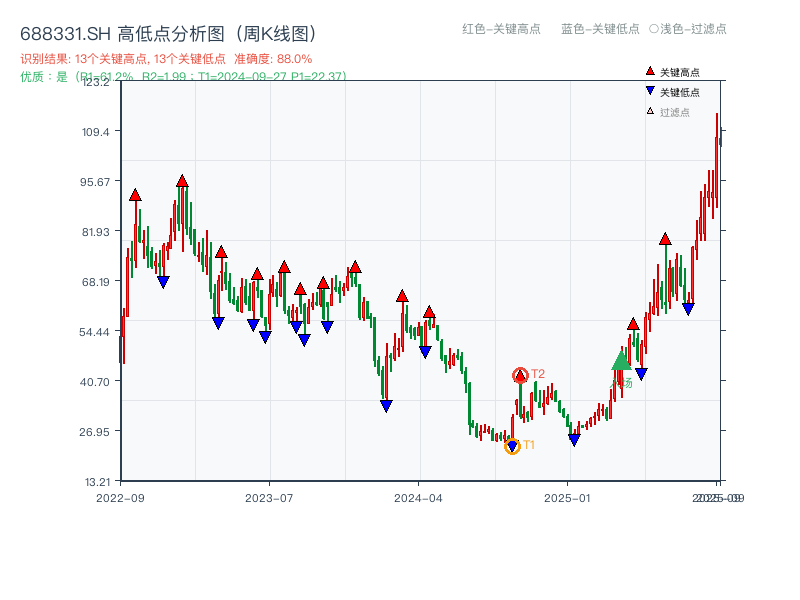Click the rightmost tall candlestick near 109.4

click(716, 140)
